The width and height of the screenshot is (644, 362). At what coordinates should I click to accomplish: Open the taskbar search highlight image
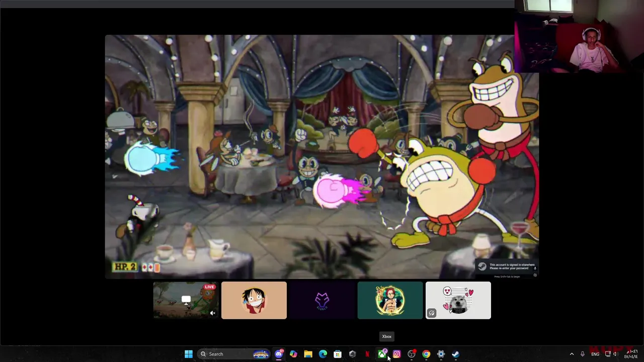pyautogui.click(x=261, y=354)
